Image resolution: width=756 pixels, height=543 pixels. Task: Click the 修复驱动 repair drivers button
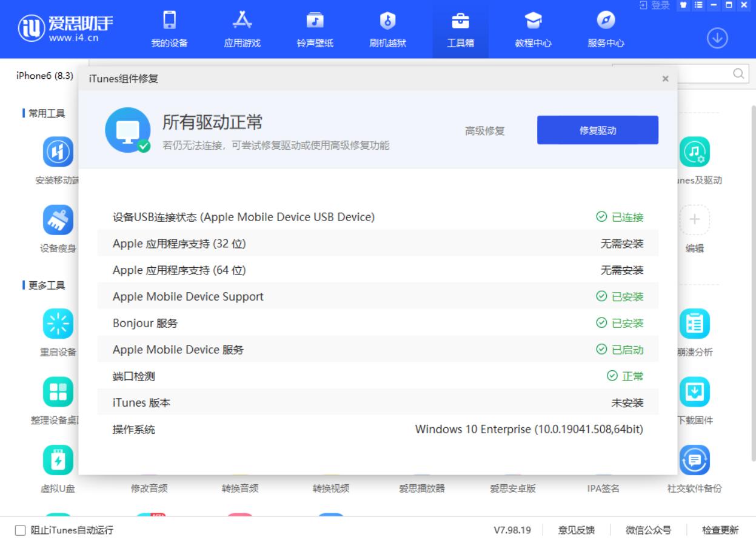597,130
